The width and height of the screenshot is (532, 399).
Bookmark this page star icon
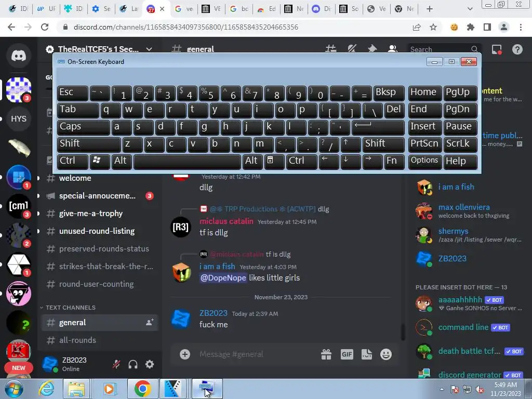pos(433,27)
